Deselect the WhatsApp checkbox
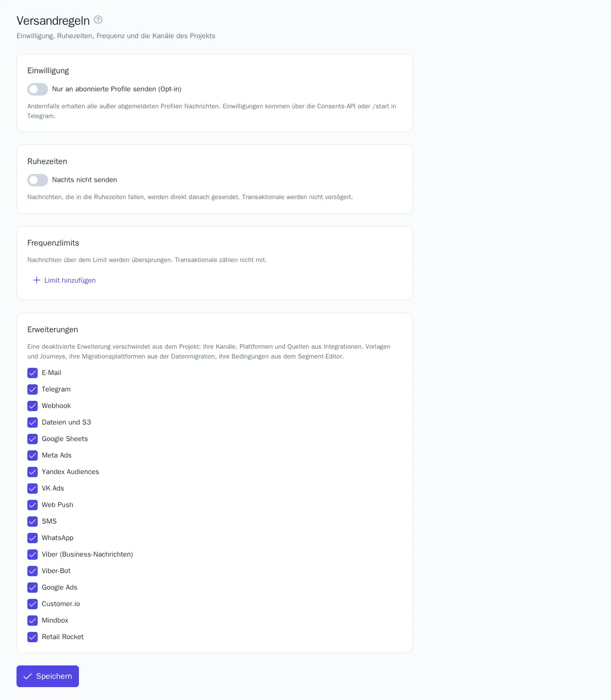This screenshot has width=611, height=700. [33, 538]
